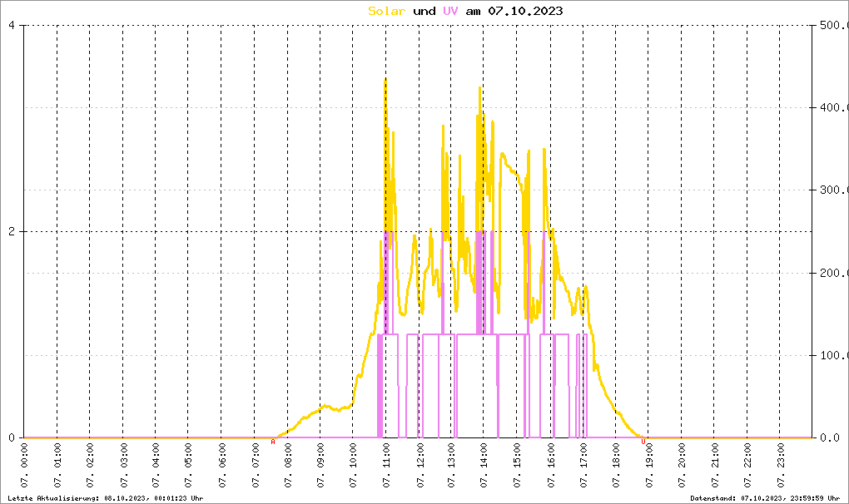Image resolution: width=849 pixels, height=504 pixels.
Task: Select the "07. 12:00" time axis label
Action: point(420,467)
